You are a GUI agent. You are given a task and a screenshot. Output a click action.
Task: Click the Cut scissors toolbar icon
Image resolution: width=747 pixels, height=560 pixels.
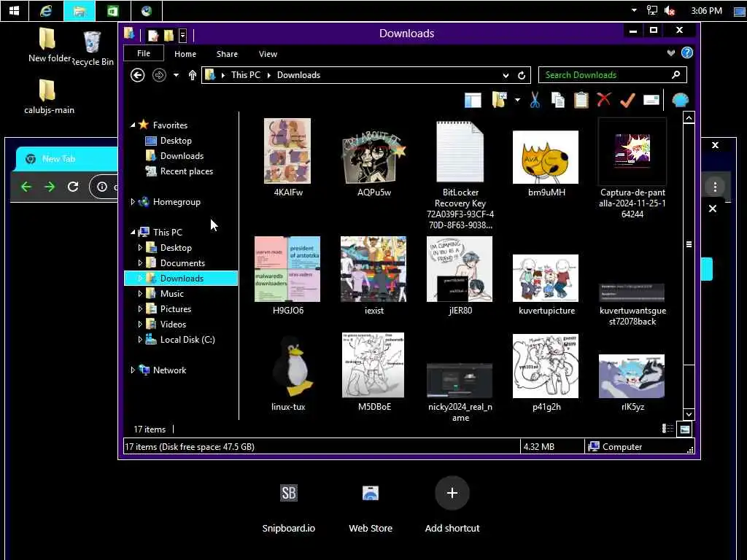(x=535, y=100)
